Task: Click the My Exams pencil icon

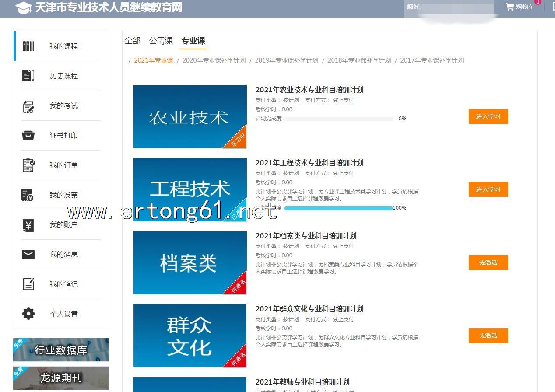Action: pyautogui.click(x=28, y=106)
